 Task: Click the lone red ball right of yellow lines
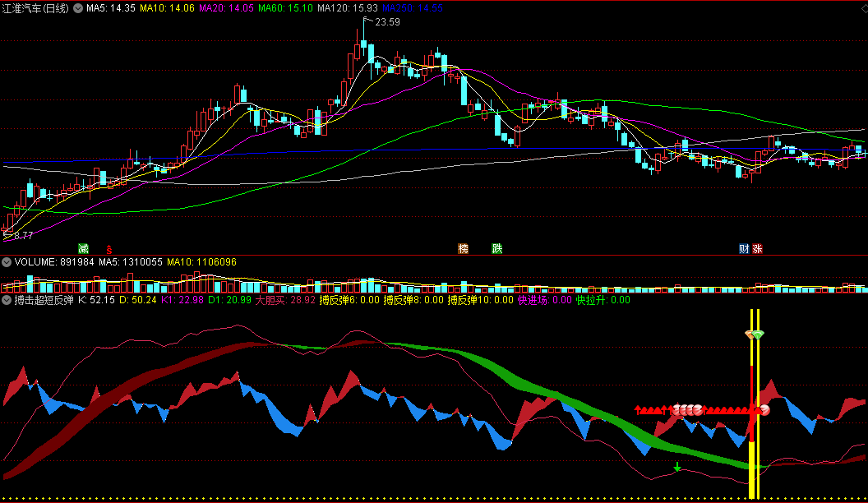point(764,410)
